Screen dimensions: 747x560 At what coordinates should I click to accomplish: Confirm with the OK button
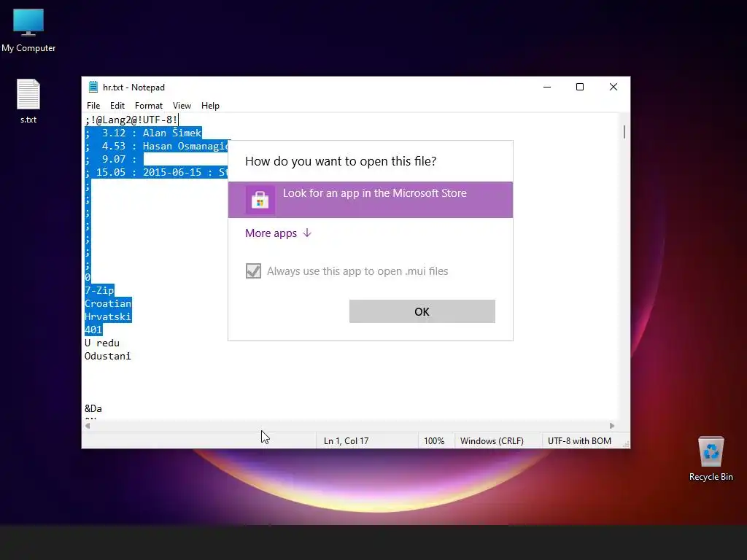point(422,311)
